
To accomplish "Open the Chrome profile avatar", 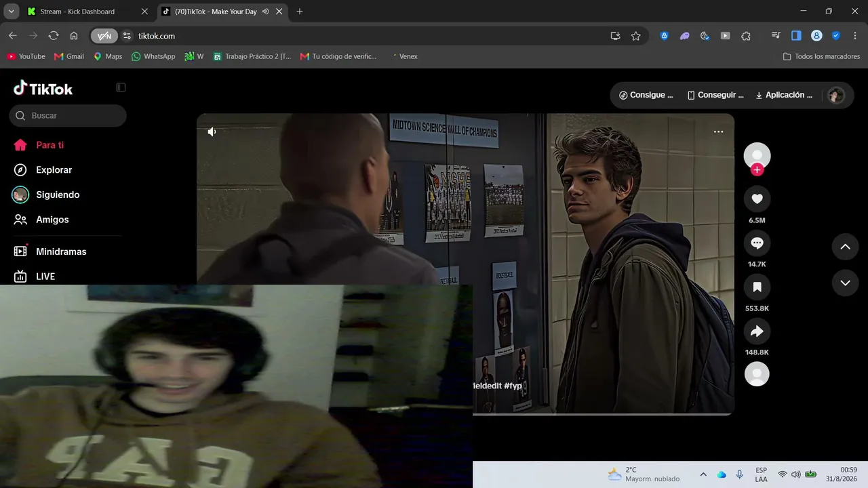I will click(816, 36).
